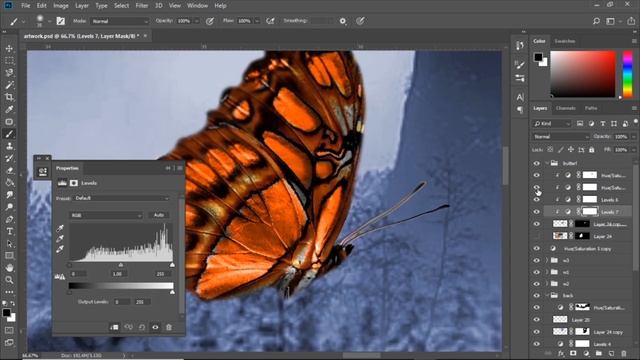The image size is (640, 360).
Task: Click the reset adjustment icon in Properties
Action: coord(142,327)
